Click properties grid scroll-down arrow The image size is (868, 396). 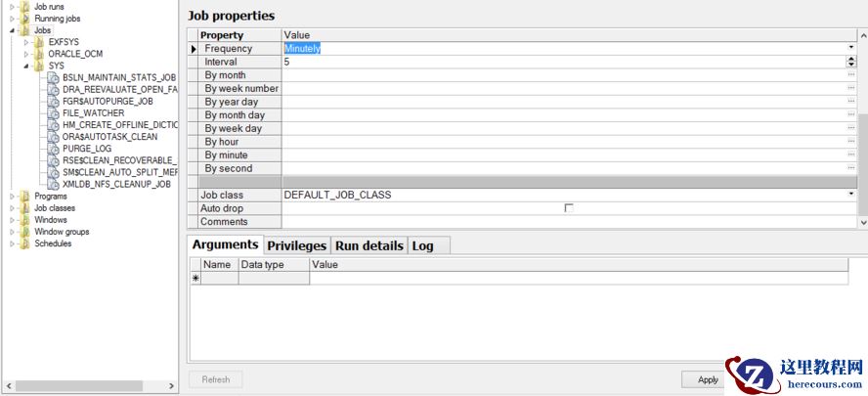click(863, 222)
